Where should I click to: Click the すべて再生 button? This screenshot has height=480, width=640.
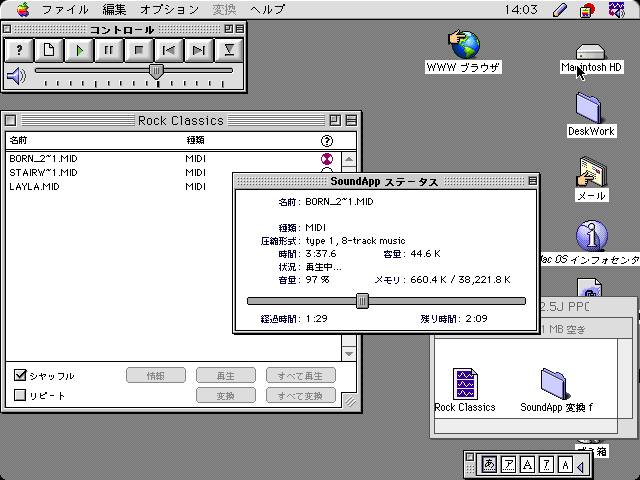coord(301,376)
